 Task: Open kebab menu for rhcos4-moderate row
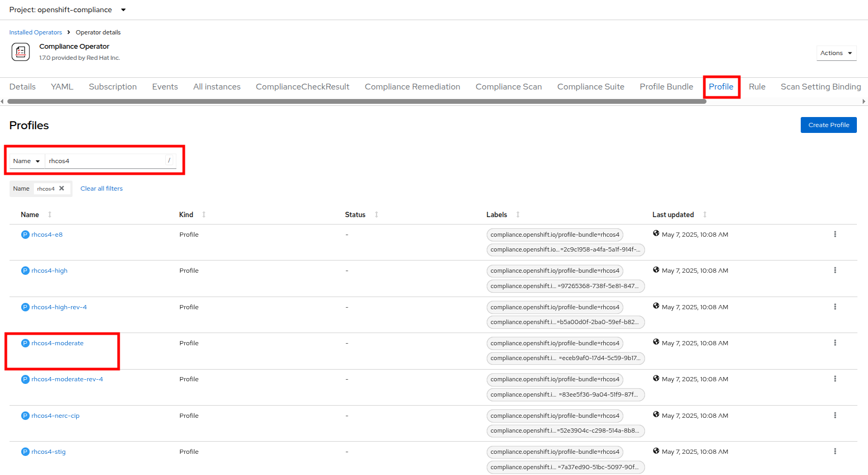[x=835, y=343]
